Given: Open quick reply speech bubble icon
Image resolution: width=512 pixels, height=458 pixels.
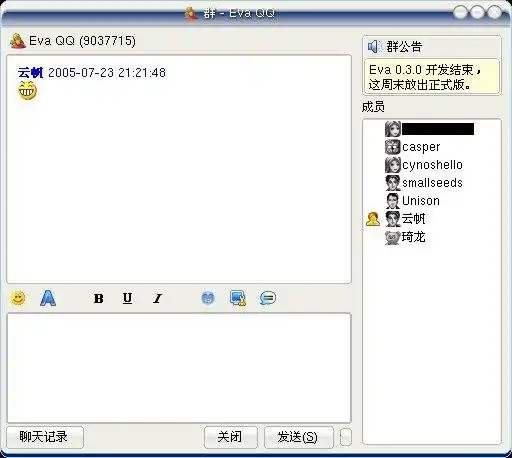Looking at the screenshot, I should tap(268, 298).
